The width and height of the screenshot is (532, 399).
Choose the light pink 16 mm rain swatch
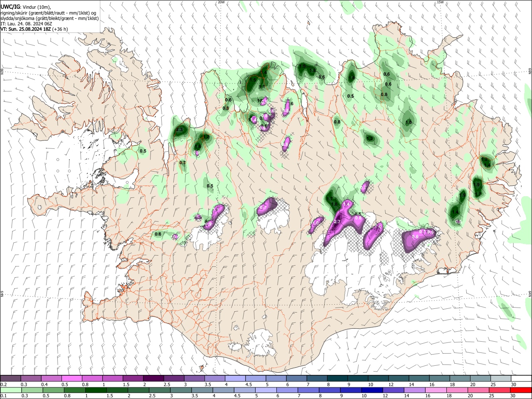click(x=436, y=390)
